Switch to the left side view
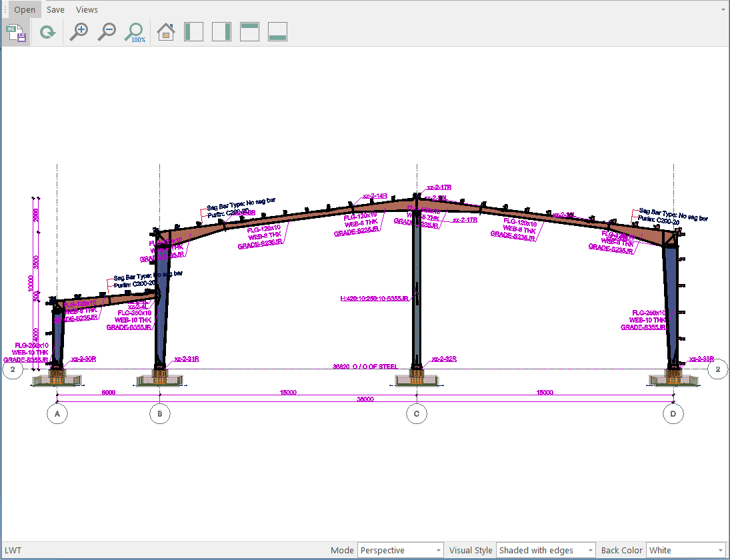Viewport: 730px width, 560px height. pos(193,32)
